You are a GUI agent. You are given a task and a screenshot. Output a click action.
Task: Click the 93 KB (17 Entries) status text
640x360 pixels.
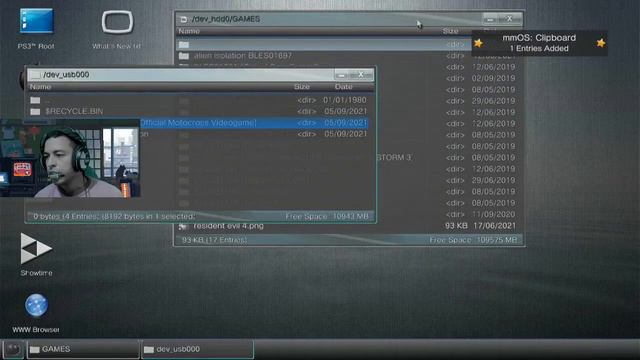pos(214,240)
